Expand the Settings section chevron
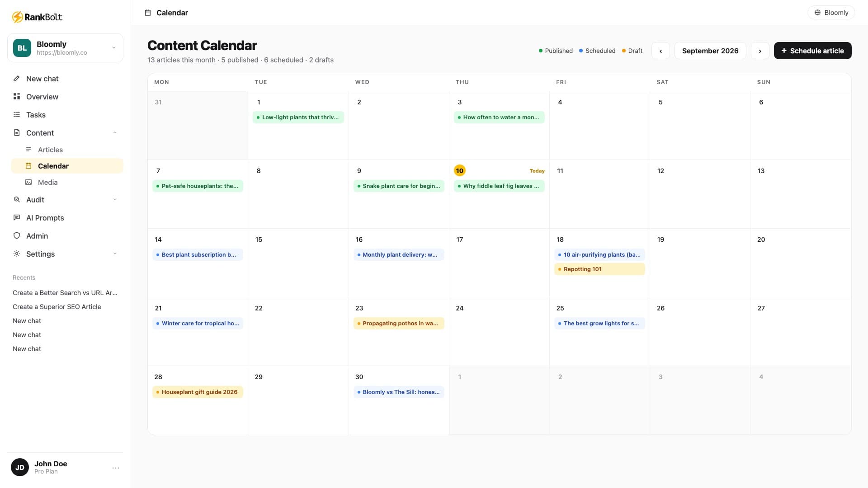Image resolution: width=868 pixels, height=488 pixels. [x=115, y=253]
